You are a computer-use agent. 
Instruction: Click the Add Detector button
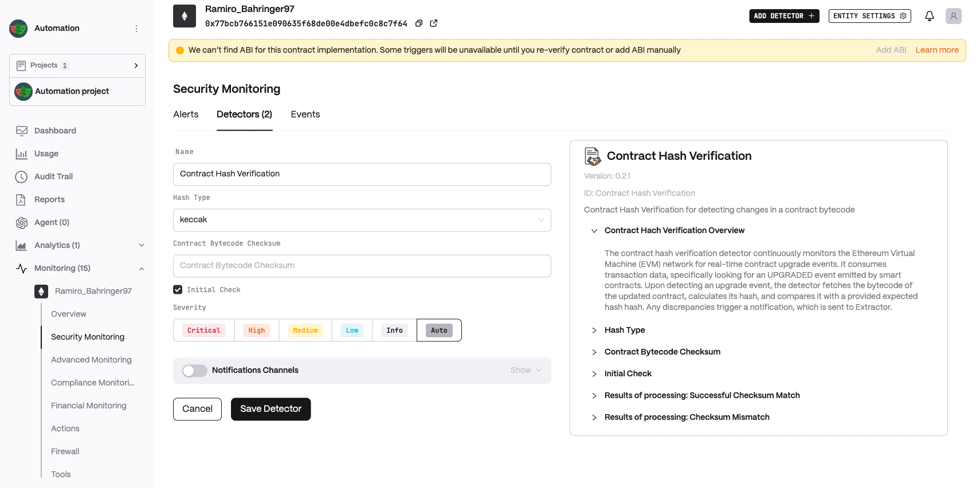784,16
